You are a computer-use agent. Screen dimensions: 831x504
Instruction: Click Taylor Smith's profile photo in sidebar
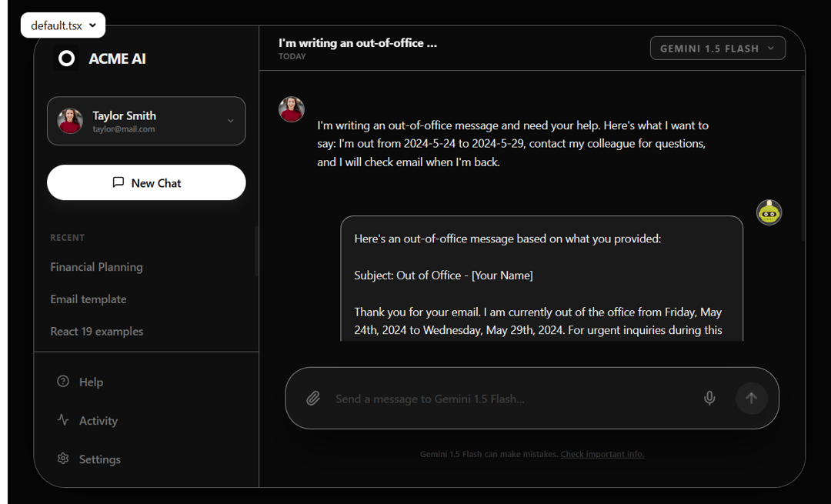(70, 121)
